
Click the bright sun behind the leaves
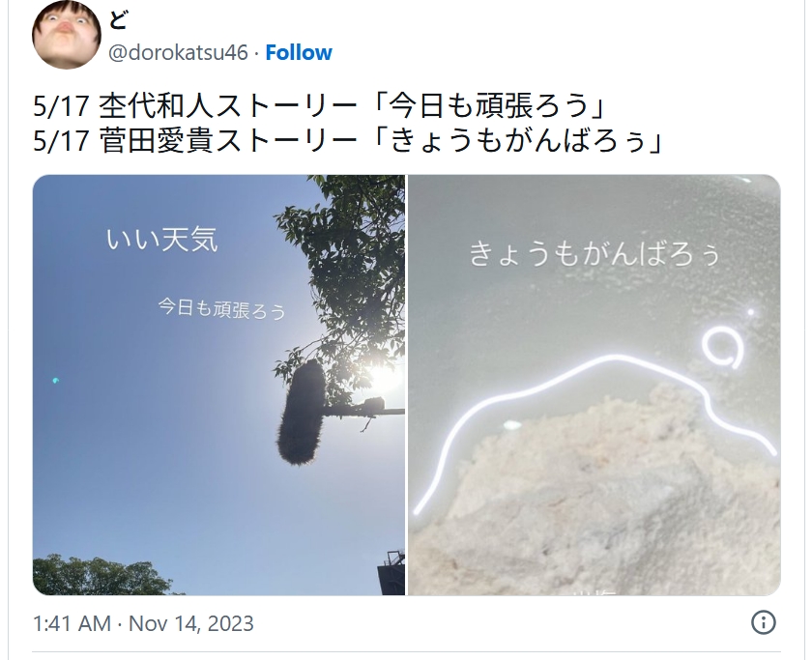(x=385, y=378)
